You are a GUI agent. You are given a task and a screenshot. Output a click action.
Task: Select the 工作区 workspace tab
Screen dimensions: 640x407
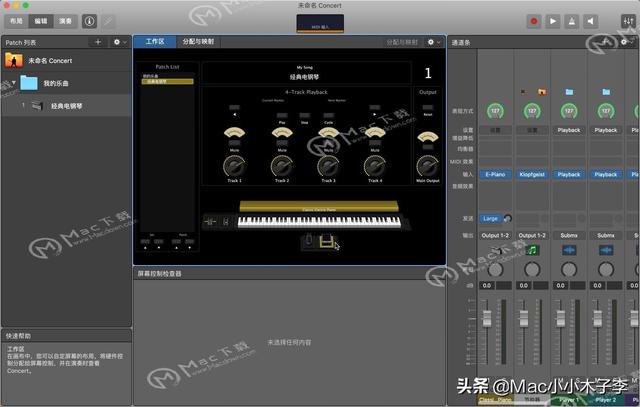(155, 42)
